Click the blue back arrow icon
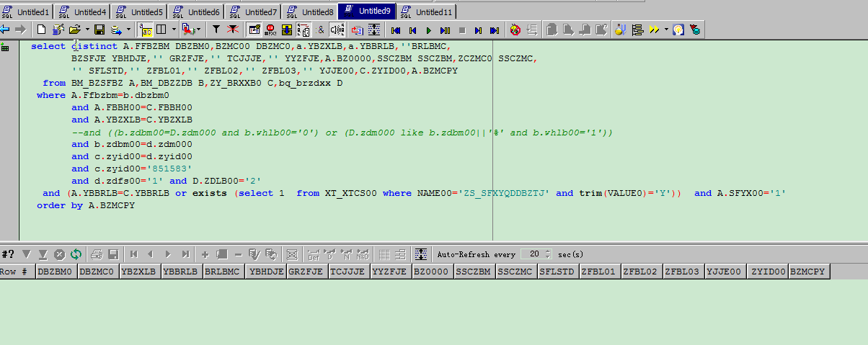 (x=4, y=30)
